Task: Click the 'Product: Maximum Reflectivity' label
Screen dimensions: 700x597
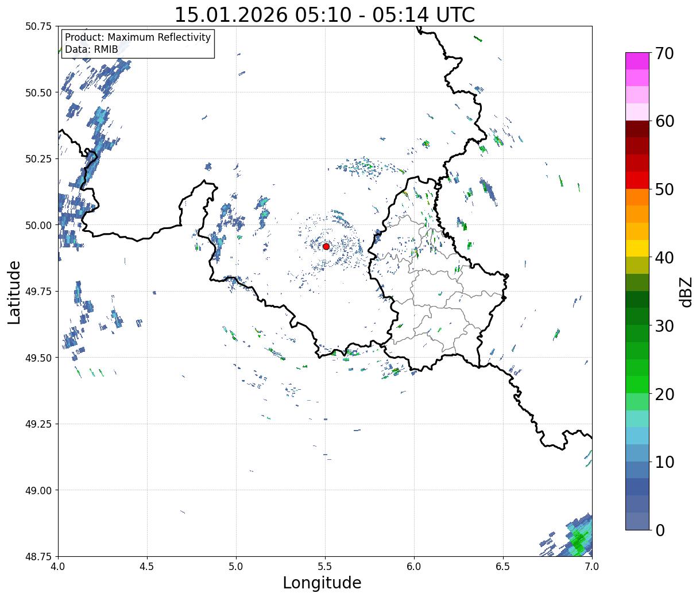Action: [138, 37]
